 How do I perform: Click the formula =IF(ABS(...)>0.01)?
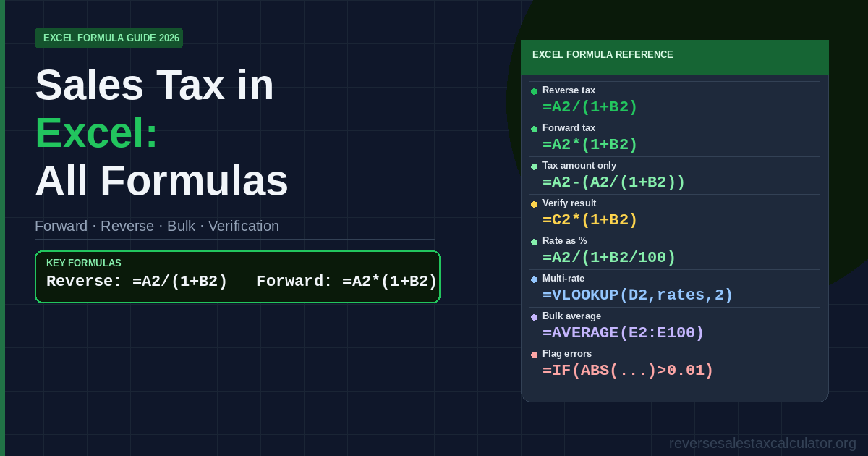[628, 371]
